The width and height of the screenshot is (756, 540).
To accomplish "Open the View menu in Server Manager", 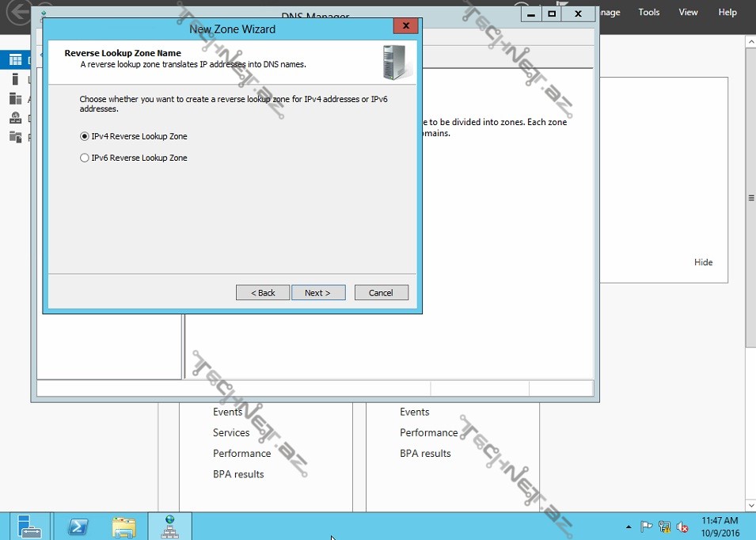I will click(x=688, y=12).
